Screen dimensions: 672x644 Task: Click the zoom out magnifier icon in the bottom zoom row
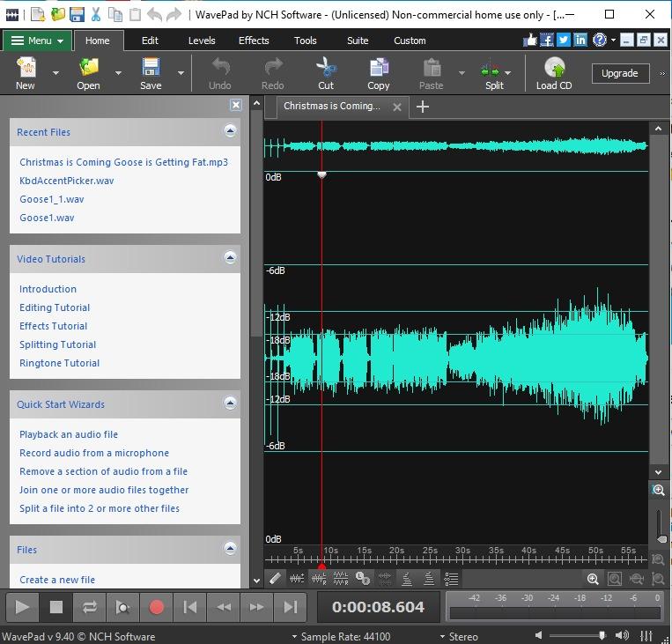pos(637,579)
